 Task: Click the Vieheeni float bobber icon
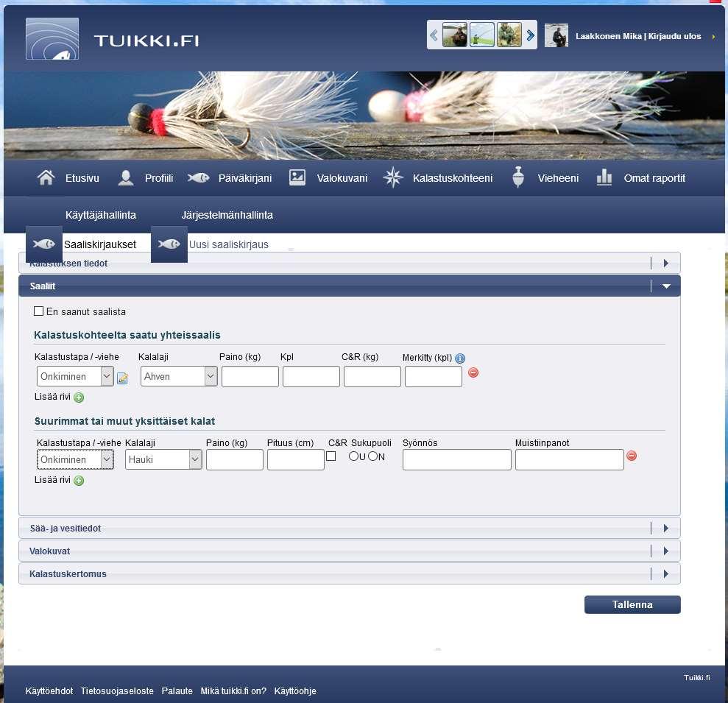[x=518, y=177]
